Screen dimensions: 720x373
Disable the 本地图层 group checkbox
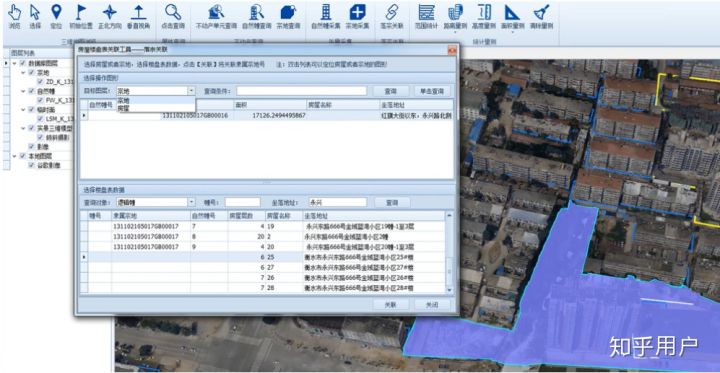tap(22, 156)
